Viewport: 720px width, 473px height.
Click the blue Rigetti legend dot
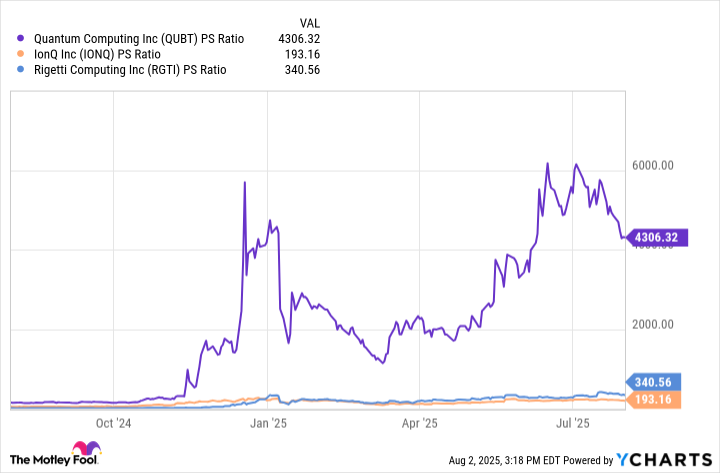(22, 71)
